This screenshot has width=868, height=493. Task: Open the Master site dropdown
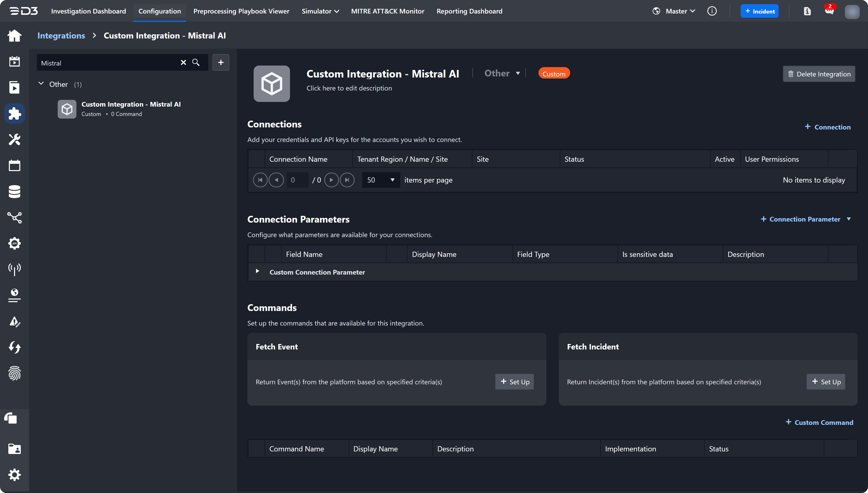680,11
